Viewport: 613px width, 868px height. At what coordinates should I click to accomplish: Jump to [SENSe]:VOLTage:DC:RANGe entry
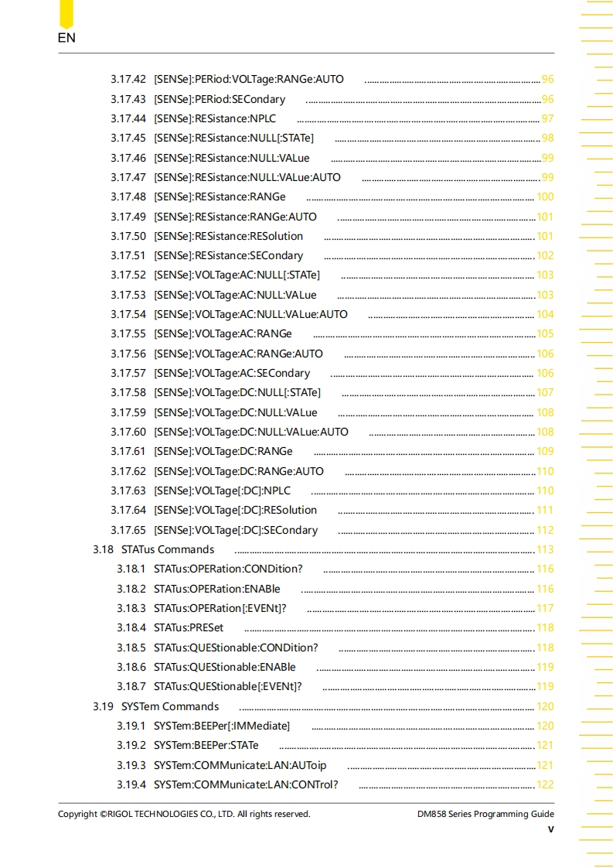223,451
